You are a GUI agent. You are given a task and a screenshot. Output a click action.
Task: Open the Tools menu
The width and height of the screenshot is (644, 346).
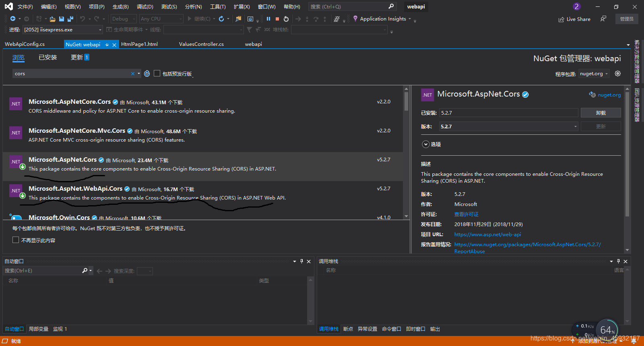(x=218, y=7)
